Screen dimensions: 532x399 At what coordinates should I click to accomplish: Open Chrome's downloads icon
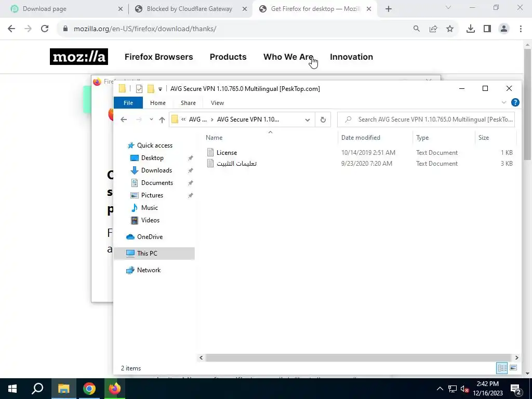tap(471, 29)
